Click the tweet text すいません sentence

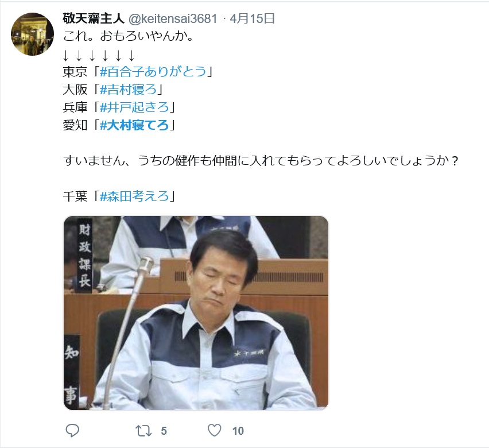pos(261,161)
